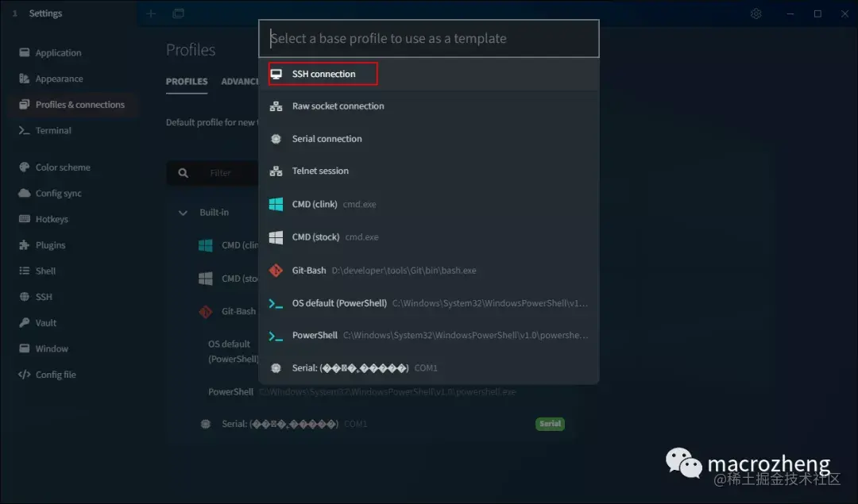Open the Advanced tab
This screenshot has width=858, height=504.
click(240, 82)
